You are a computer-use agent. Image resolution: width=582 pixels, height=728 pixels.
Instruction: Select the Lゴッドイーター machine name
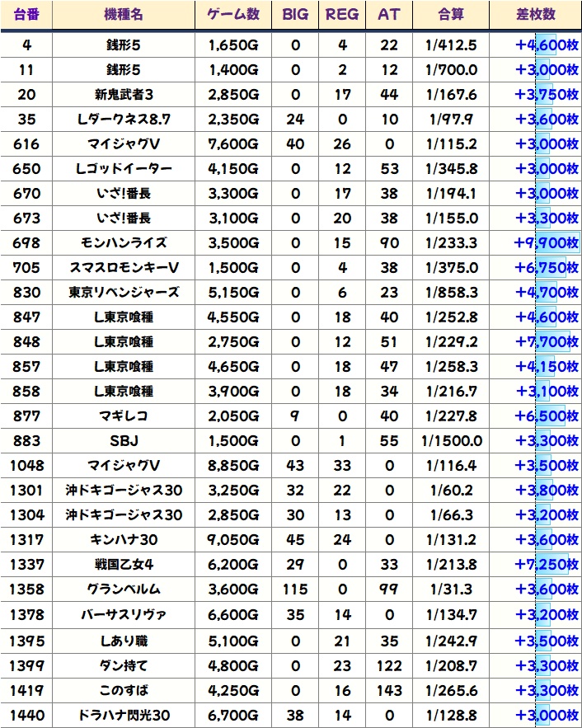pos(123,169)
